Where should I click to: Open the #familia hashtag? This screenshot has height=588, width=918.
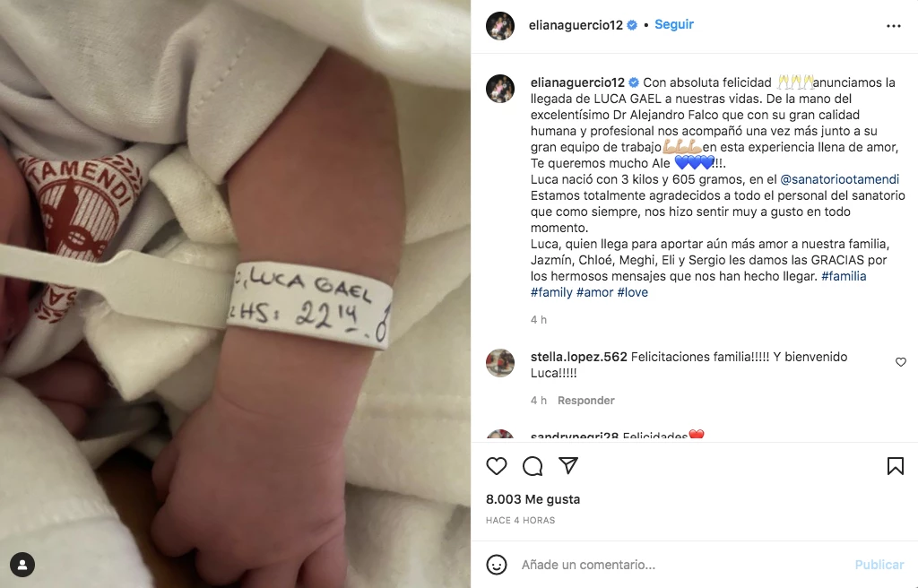[844, 276]
